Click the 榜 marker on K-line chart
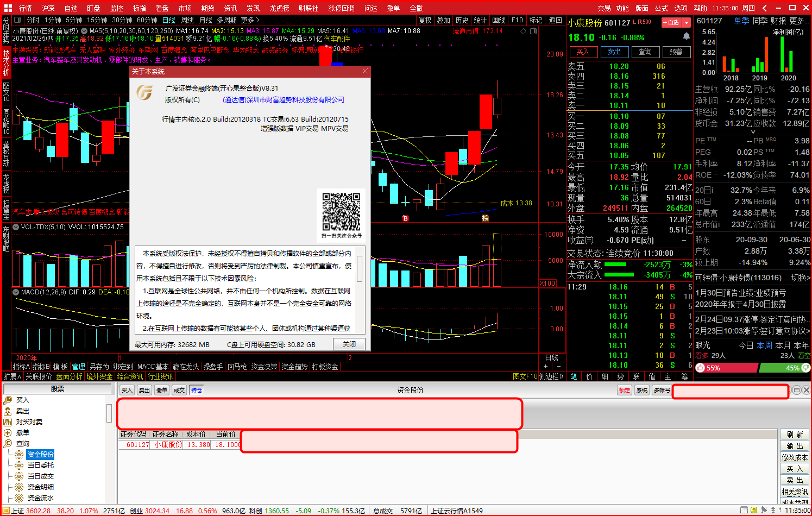The width and height of the screenshot is (812, 516). (485, 218)
